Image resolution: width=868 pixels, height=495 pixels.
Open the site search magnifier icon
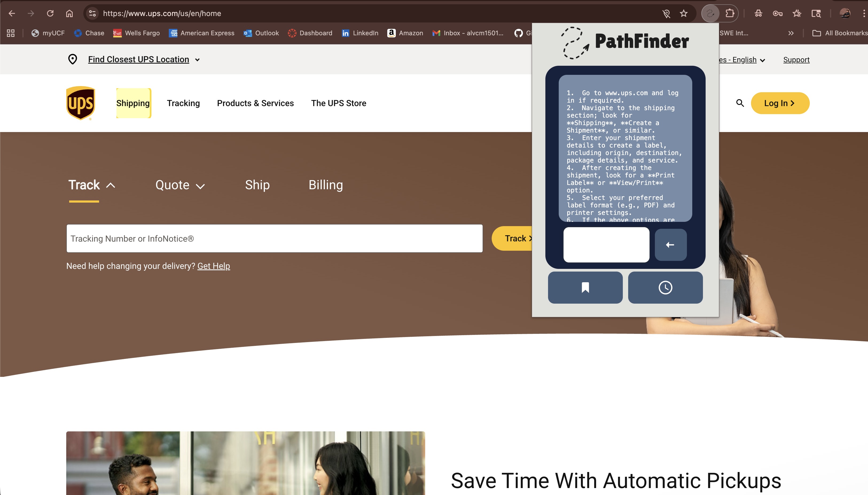pyautogui.click(x=740, y=103)
